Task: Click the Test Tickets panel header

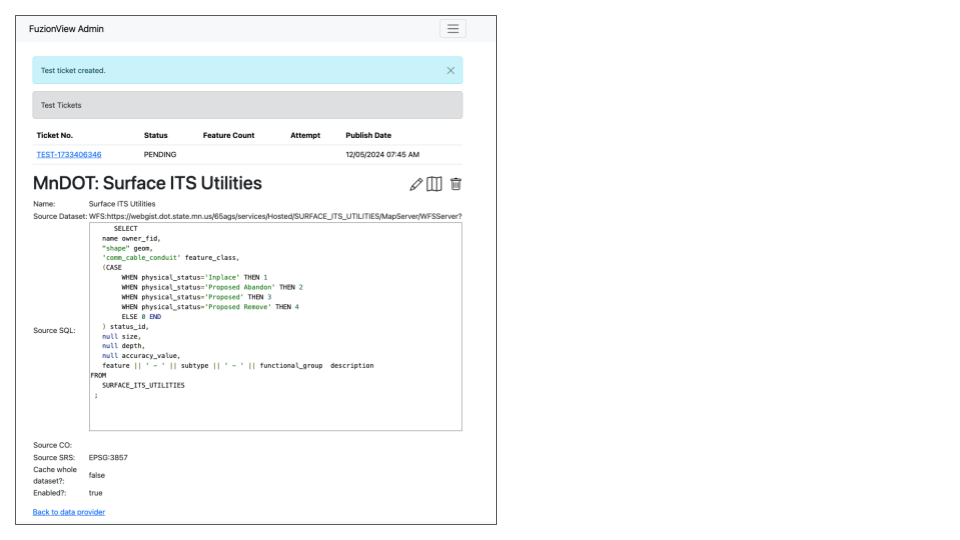Action: click(x=247, y=105)
